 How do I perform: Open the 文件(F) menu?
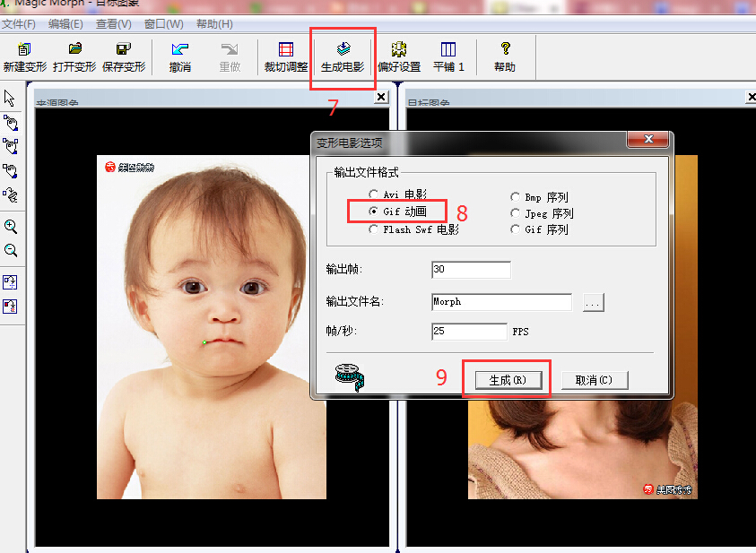(x=18, y=24)
